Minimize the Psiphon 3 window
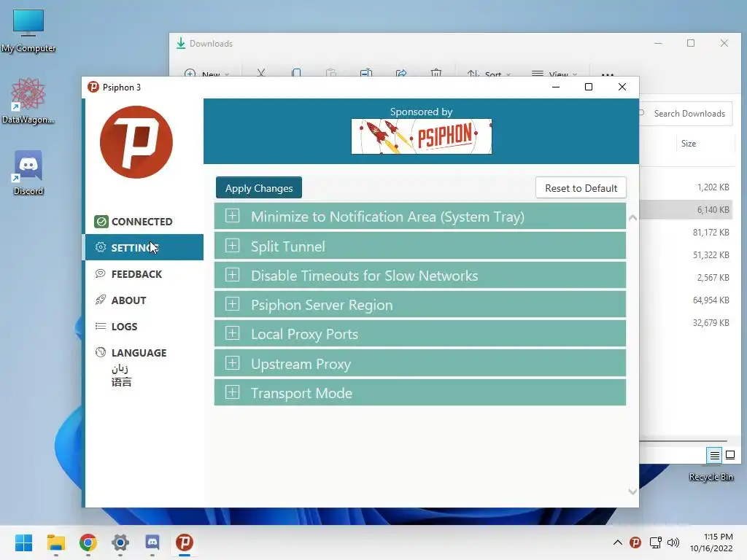The width and height of the screenshot is (747, 560). click(555, 87)
